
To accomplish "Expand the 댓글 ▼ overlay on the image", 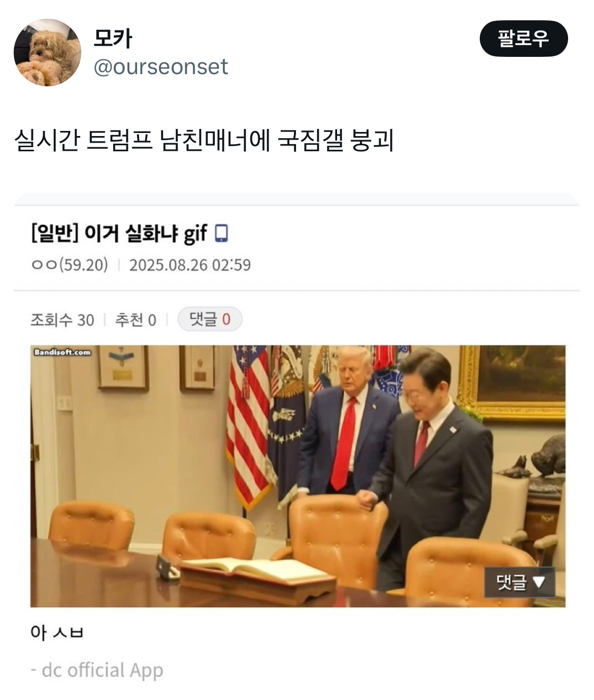I will 520,582.
